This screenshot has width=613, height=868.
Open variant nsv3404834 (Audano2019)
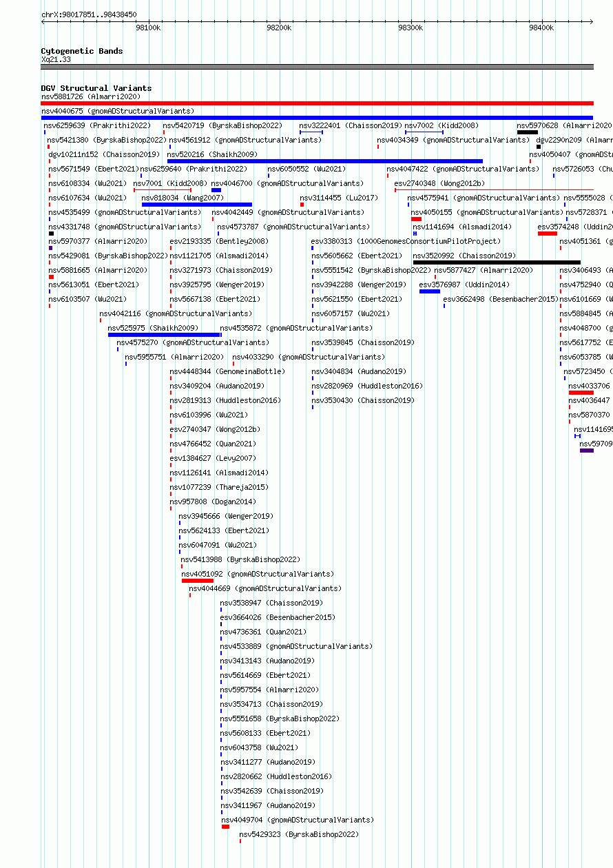pyautogui.click(x=359, y=371)
